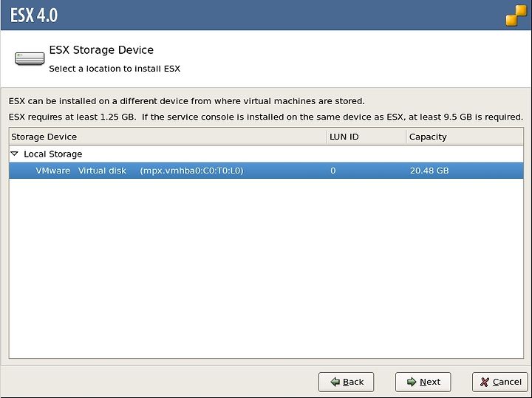Click the LUN ID value 0 cell

coord(332,171)
